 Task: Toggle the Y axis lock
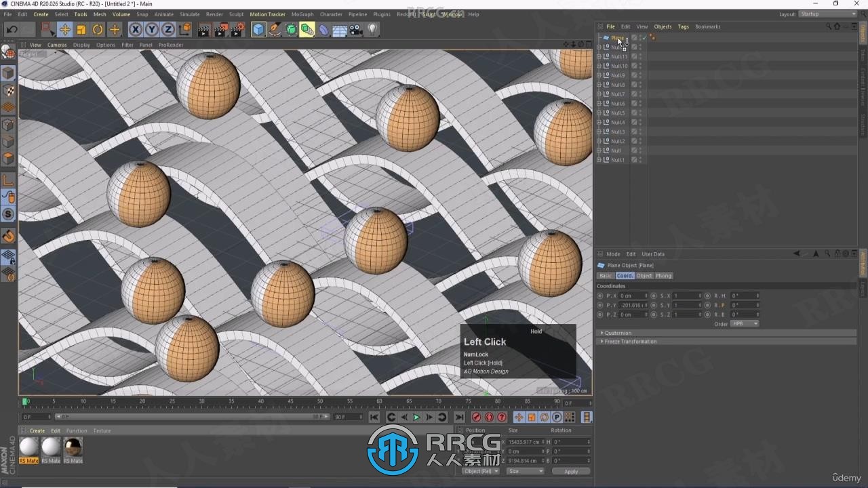click(151, 29)
